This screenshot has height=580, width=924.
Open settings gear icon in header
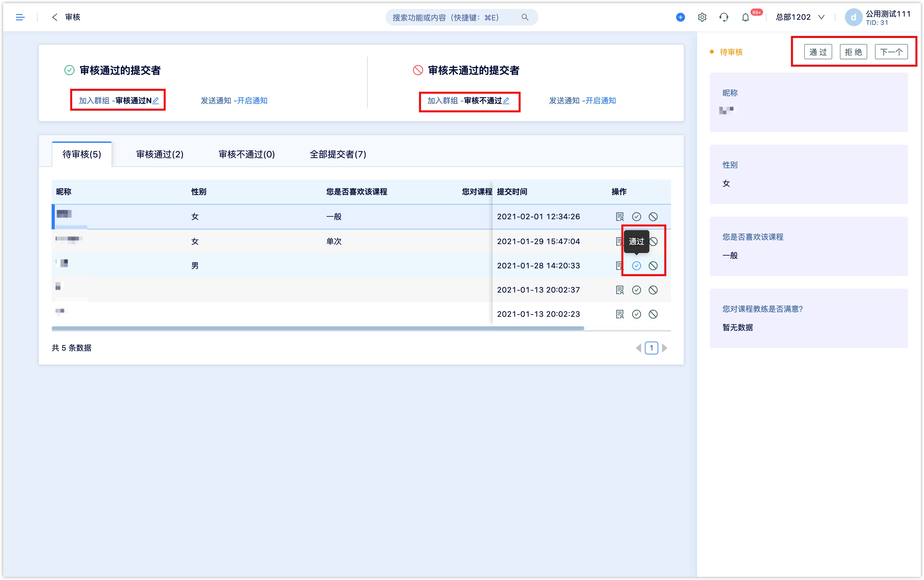702,17
